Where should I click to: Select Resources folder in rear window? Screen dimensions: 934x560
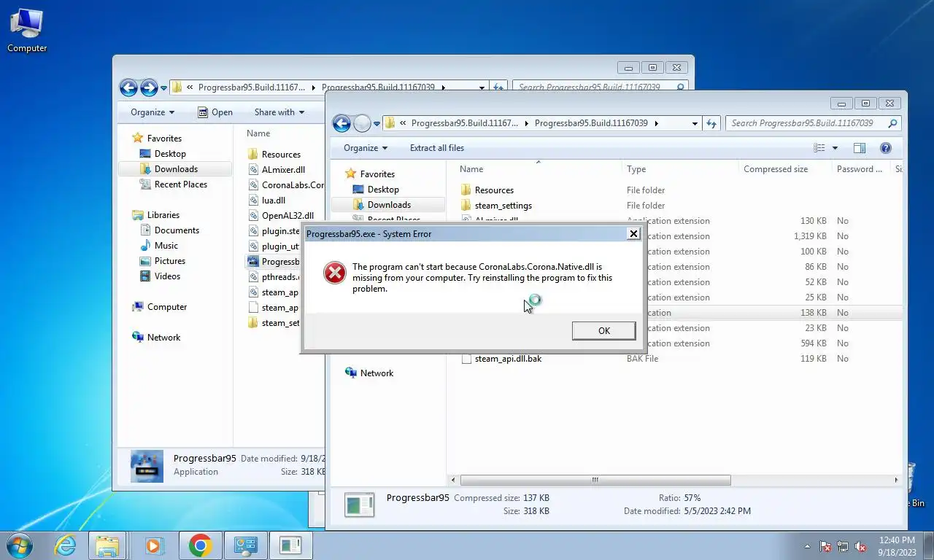point(281,155)
